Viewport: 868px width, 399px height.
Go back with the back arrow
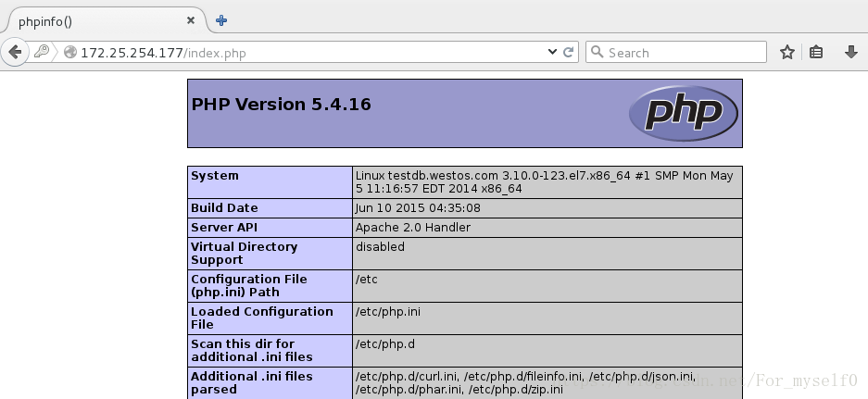click(15, 52)
